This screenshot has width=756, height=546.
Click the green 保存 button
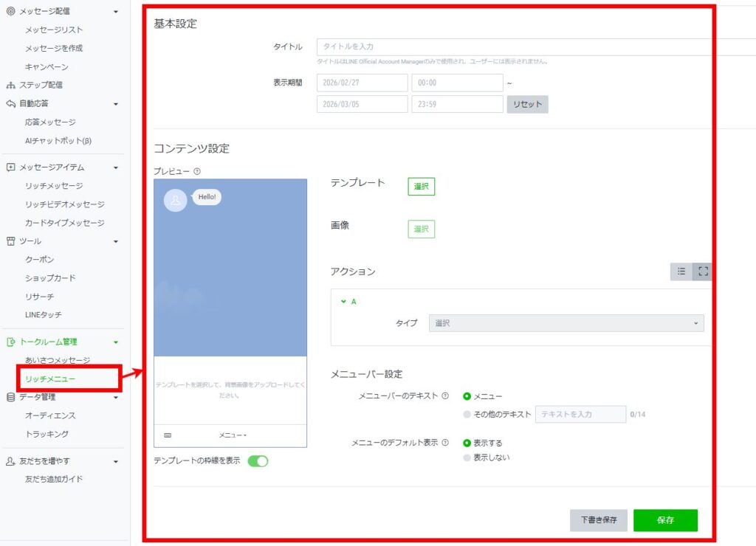(664, 520)
